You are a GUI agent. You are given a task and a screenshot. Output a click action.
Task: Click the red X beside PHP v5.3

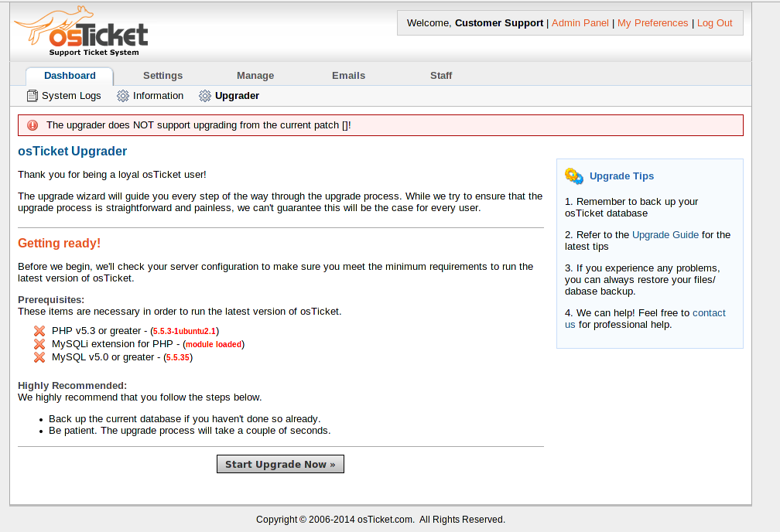click(x=39, y=331)
